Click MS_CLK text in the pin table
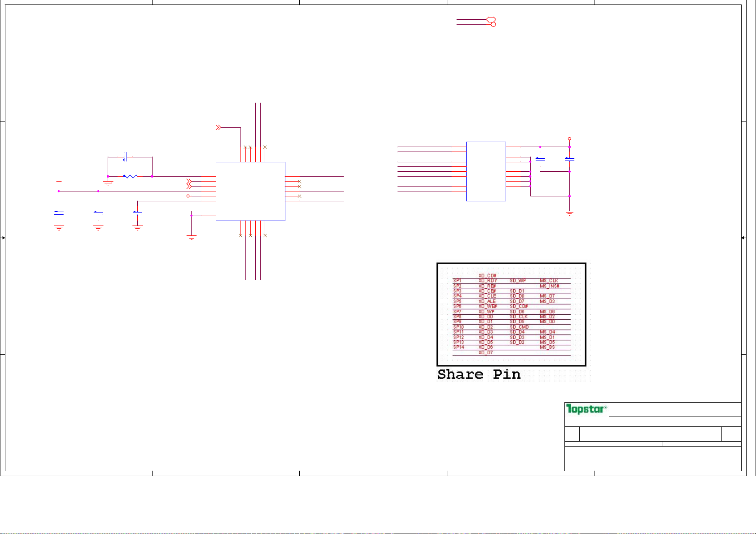Image resolution: width=756 pixels, height=534 pixels. click(549, 281)
